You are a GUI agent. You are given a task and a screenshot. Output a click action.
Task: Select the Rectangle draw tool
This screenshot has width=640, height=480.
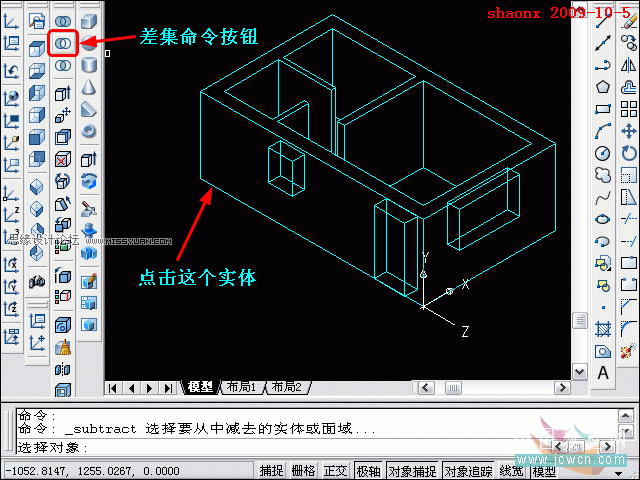(x=603, y=109)
